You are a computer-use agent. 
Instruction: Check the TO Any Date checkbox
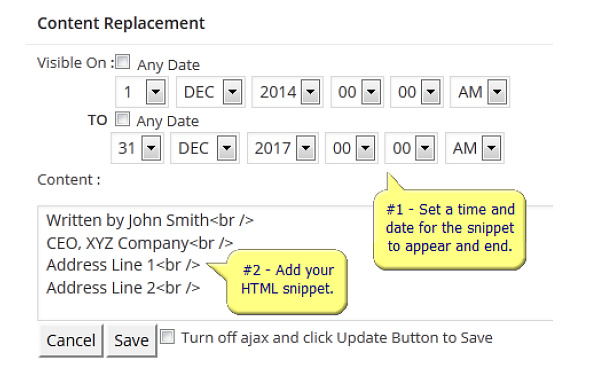pos(122,118)
